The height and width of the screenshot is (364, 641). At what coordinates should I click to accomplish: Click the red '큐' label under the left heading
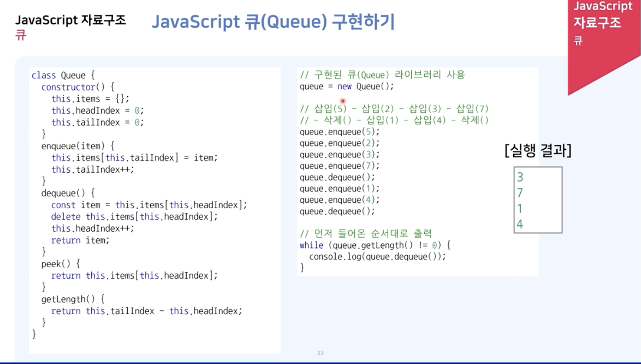tap(21, 35)
